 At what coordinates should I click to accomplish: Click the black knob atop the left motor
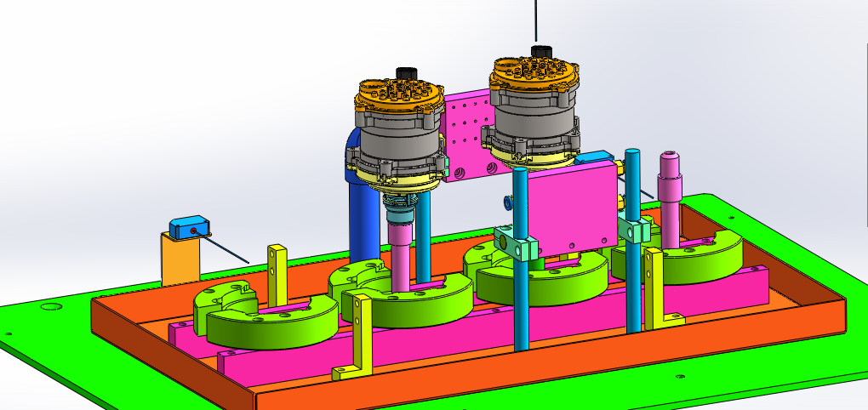pos(406,74)
